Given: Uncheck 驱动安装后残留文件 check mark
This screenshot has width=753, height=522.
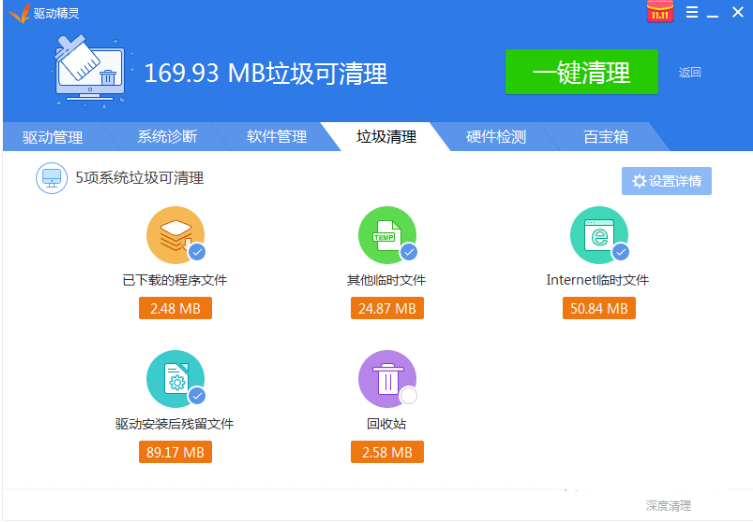Looking at the screenshot, I should pos(197,396).
